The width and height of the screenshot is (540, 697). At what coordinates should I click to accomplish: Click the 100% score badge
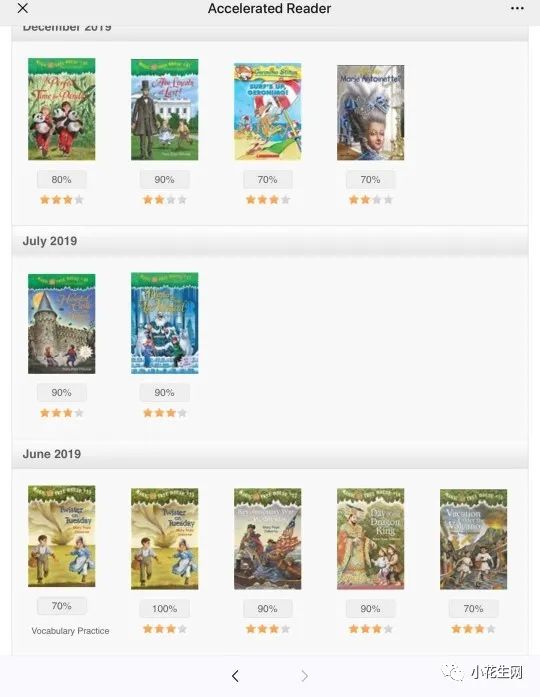pos(164,609)
